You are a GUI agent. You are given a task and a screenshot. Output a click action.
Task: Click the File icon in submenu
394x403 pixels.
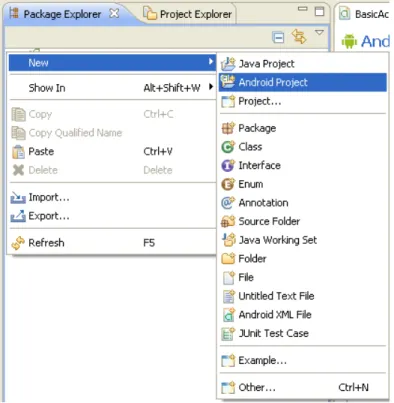point(228,277)
